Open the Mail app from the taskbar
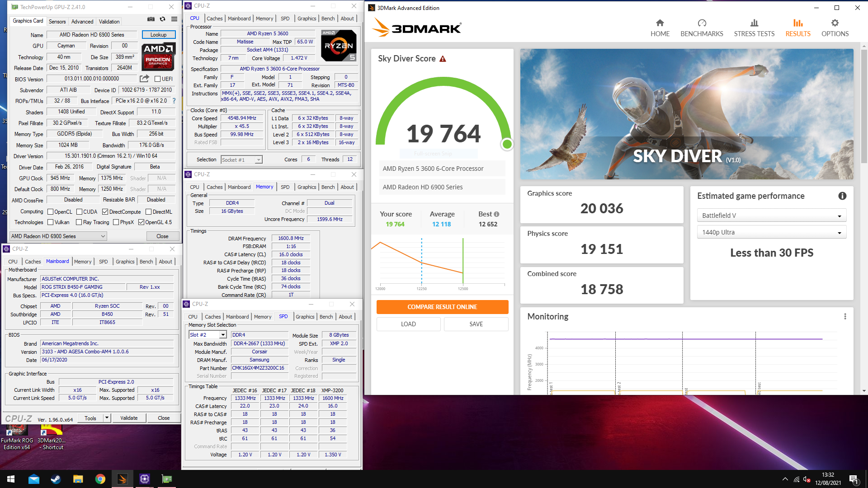 coord(33,479)
